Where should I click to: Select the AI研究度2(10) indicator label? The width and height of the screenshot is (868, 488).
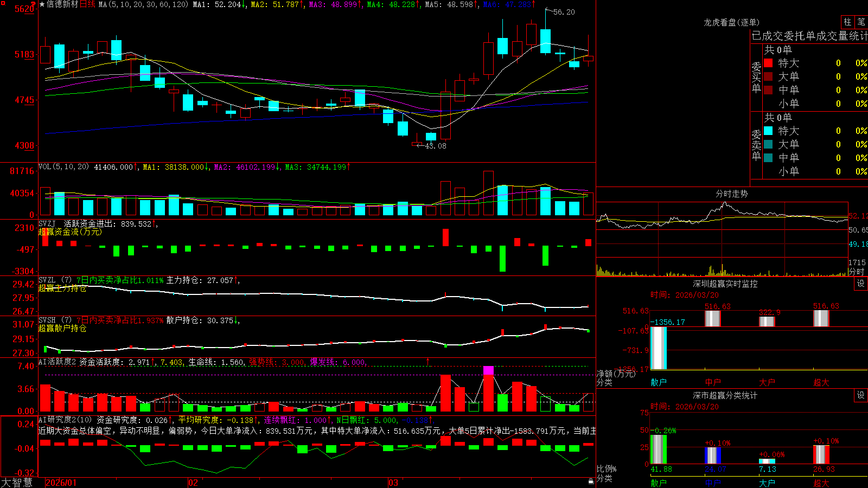(x=65, y=420)
